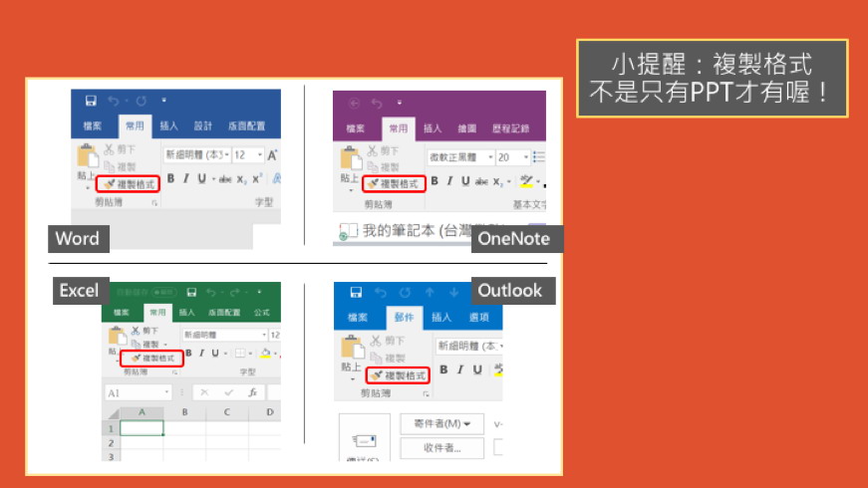Switch to the 公式 tab in Excel

[262, 313]
